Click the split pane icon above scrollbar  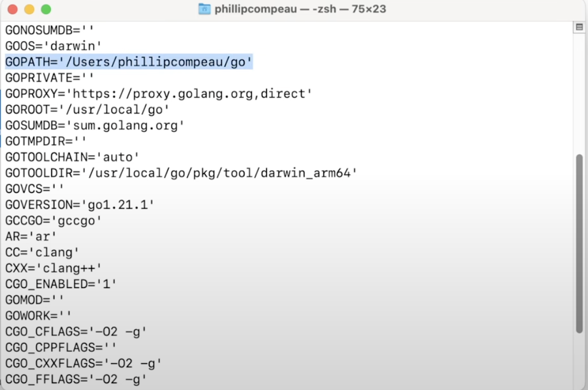point(579,27)
